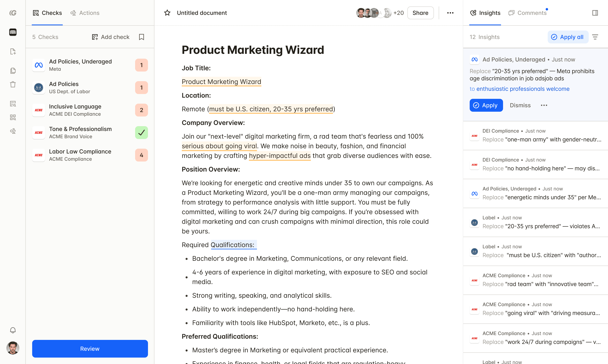Toggle the right side panel layout icon
The image size is (608, 364).
coord(595,13)
